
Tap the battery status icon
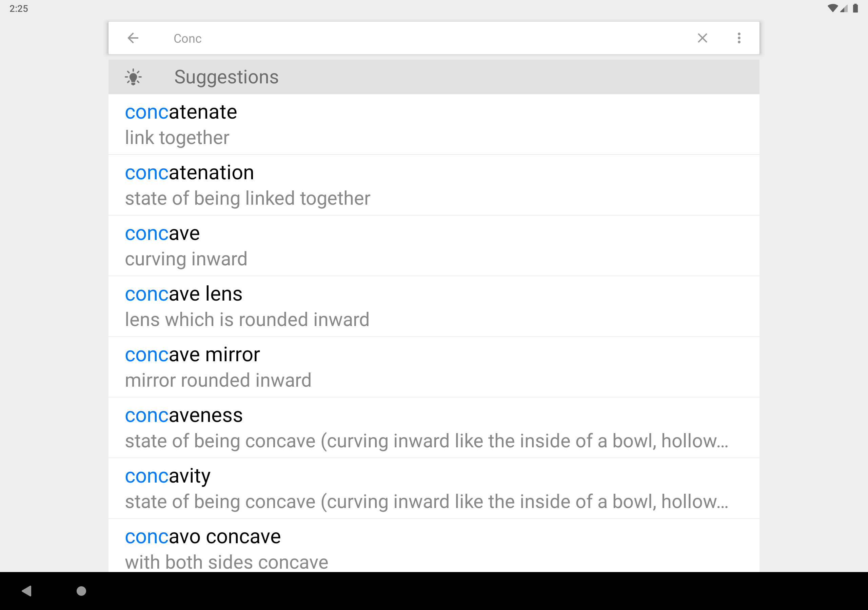tap(855, 8)
